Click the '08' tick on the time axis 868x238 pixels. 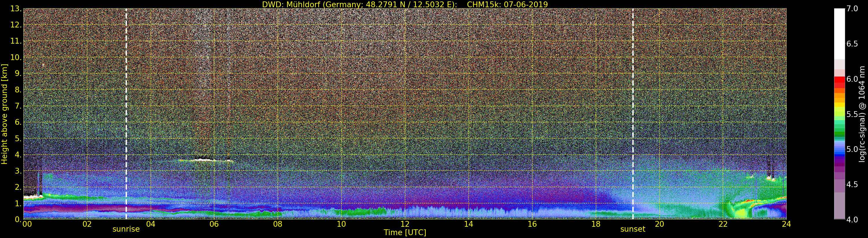tap(278, 224)
